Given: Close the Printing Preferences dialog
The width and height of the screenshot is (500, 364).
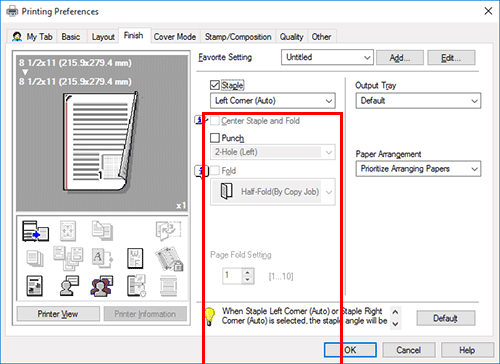Looking at the screenshot, I should pos(488,11).
